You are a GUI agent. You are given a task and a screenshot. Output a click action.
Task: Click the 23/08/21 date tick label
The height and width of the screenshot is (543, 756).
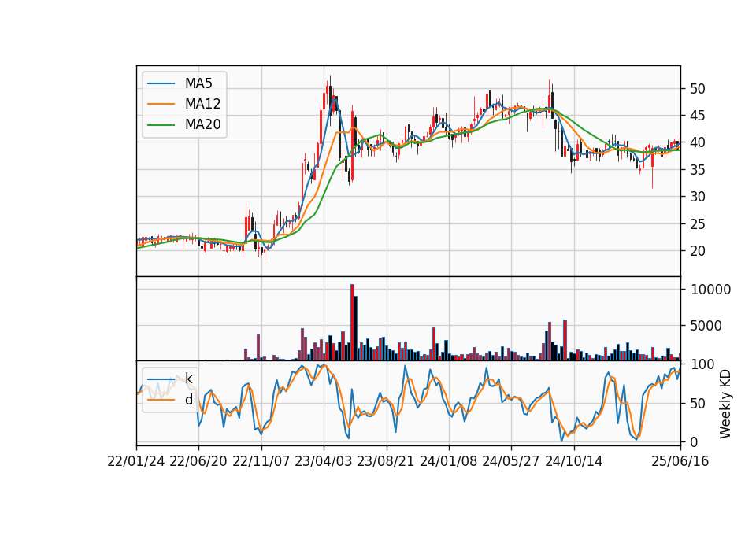pos(386,461)
